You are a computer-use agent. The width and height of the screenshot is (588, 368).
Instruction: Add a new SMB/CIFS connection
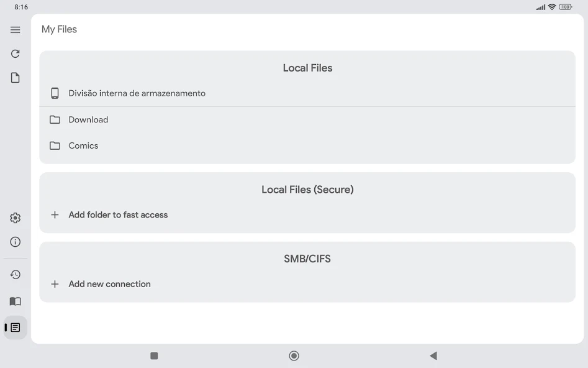tap(109, 283)
